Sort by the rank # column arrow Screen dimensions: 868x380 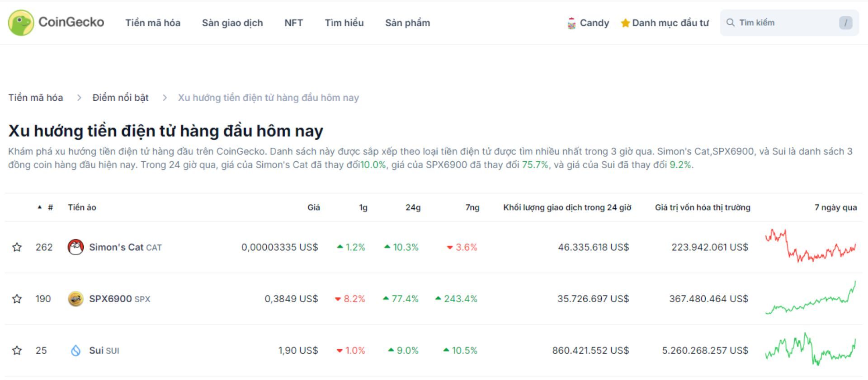pyautogui.click(x=40, y=207)
